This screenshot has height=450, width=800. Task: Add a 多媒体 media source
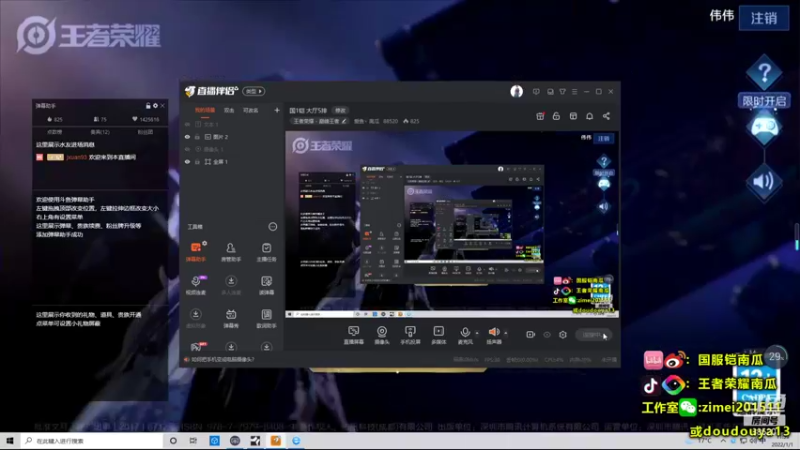coord(438,335)
